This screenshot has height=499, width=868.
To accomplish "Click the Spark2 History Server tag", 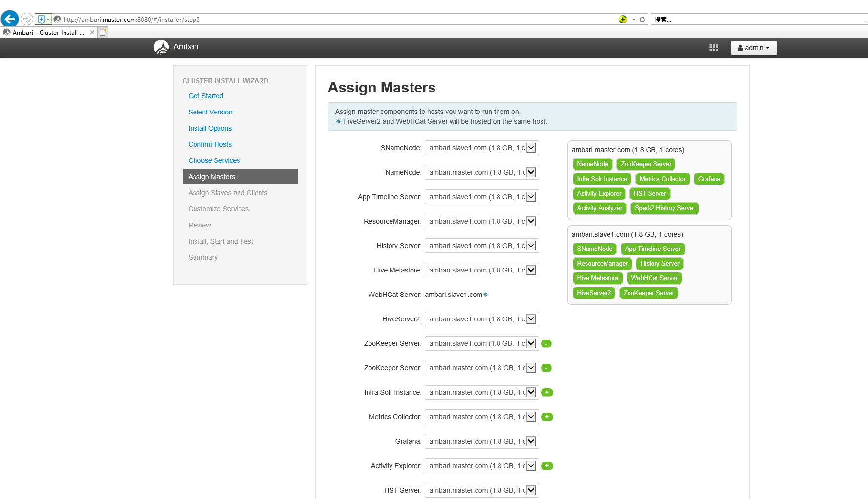I will click(x=665, y=208).
